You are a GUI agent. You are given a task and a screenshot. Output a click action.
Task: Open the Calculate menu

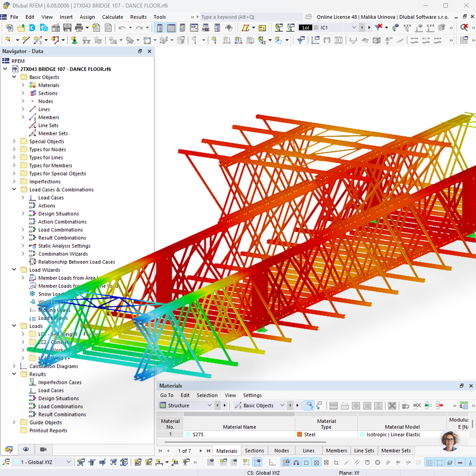(113, 17)
